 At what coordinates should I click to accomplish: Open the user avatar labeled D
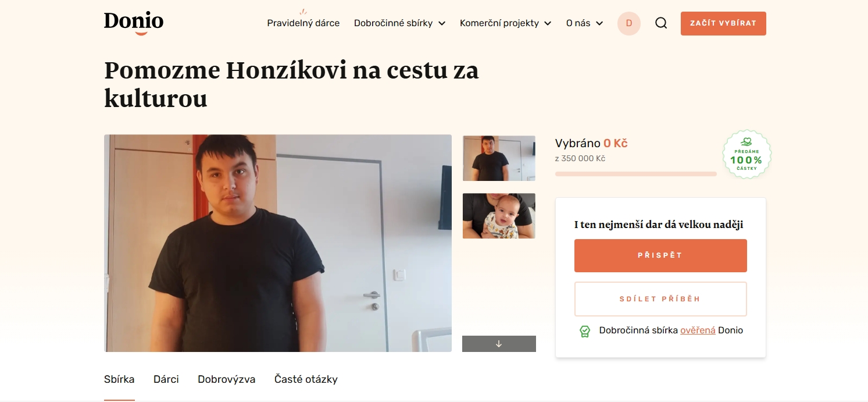tap(629, 23)
